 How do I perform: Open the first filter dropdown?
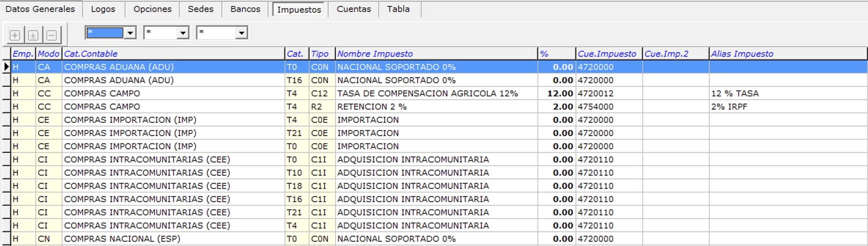point(130,33)
